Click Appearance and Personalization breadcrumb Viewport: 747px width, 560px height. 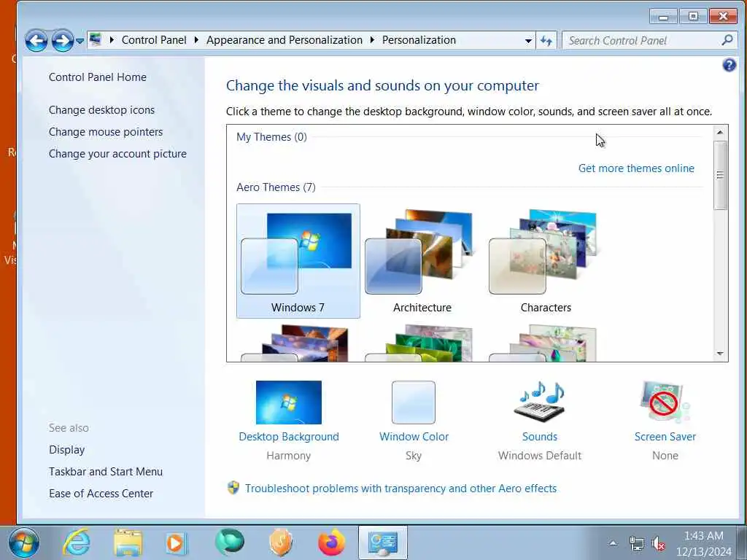pos(285,40)
